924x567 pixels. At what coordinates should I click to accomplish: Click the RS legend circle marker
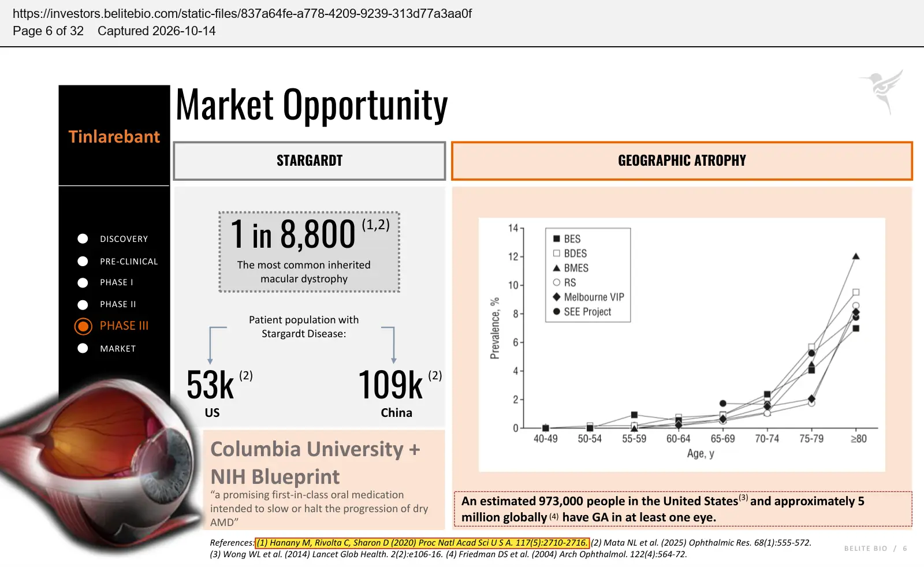(x=557, y=282)
